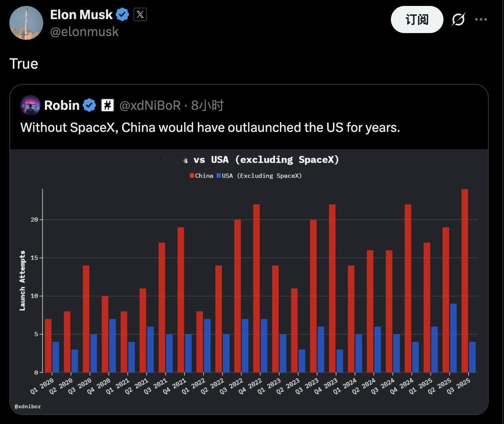
Task: Open the three-dot more options menu
Action: tap(481, 20)
